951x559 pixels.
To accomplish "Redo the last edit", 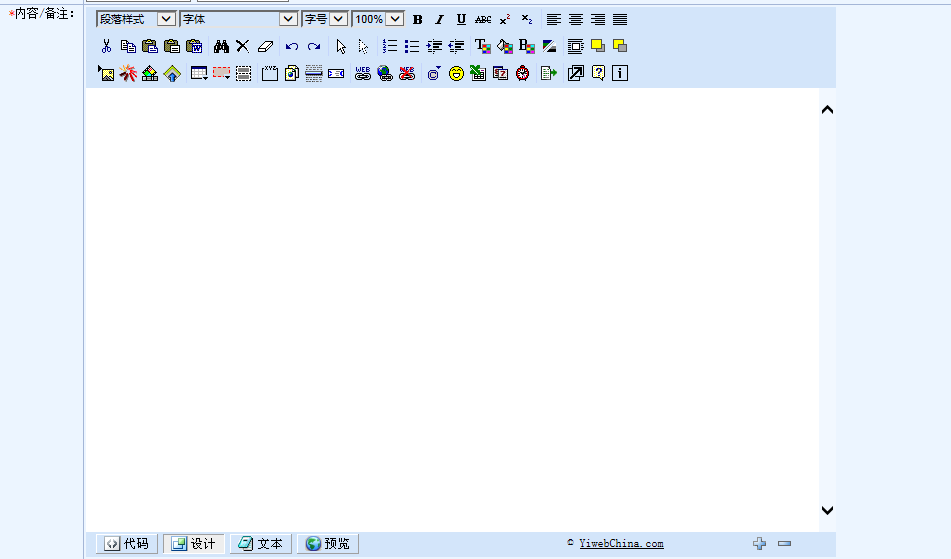I will [314, 46].
